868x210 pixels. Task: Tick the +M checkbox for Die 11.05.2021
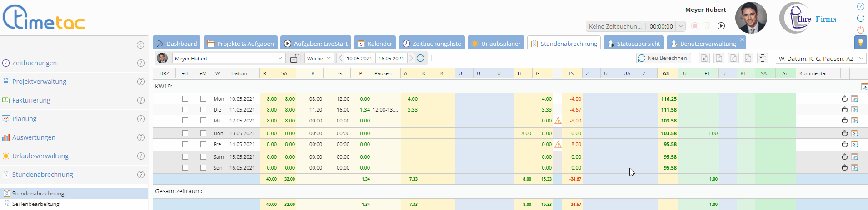tap(203, 109)
